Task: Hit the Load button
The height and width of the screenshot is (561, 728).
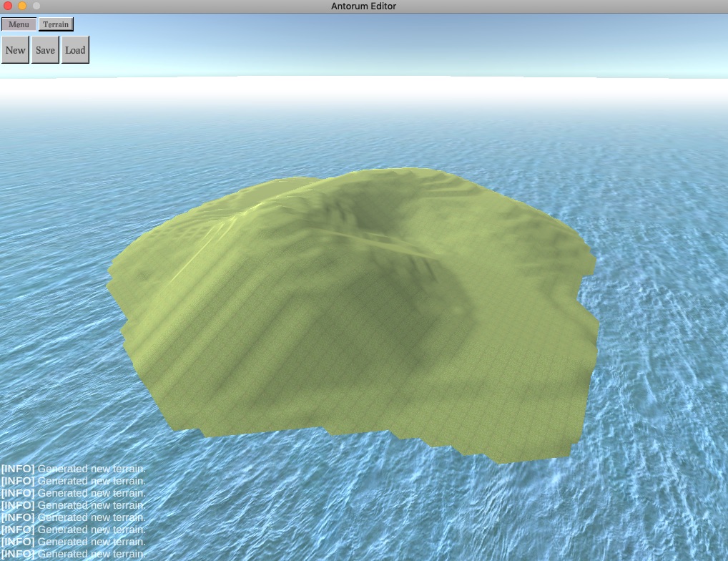Action: [x=75, y=50]
